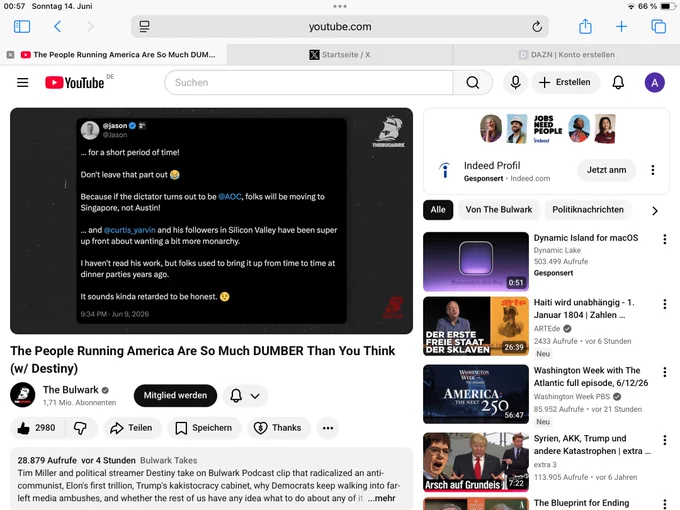Switch to the Startseite / X tab
Viewport: 680px width, 510px height.
pos(340,55)
